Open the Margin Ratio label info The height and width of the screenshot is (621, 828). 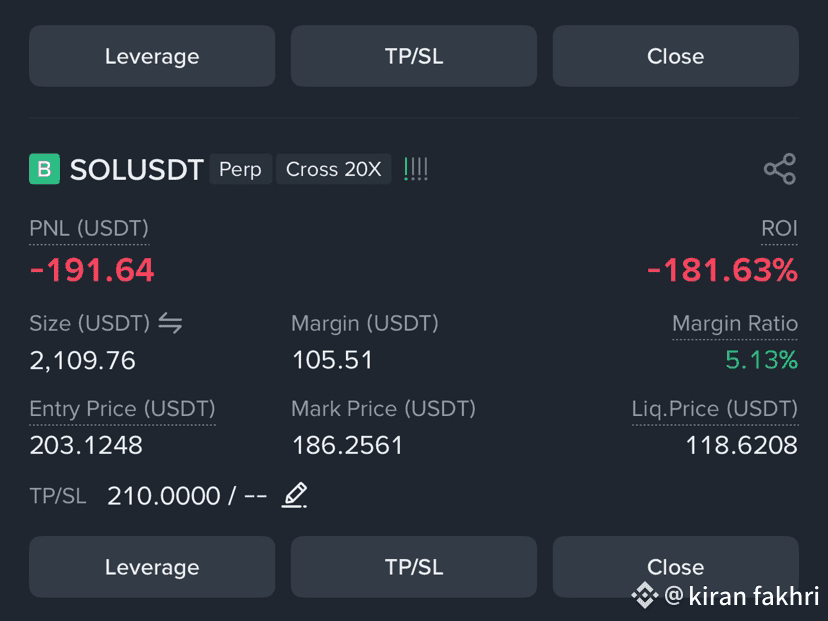click(735, 323)
